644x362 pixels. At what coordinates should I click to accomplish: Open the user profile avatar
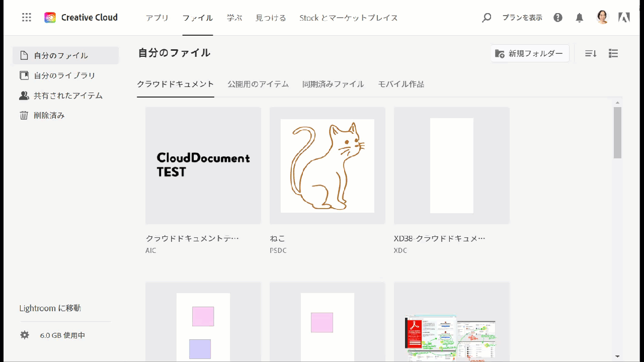click(602, 18)
